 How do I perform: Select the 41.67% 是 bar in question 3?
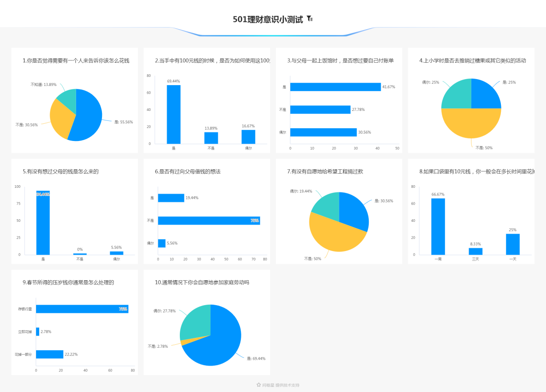(x=336, y=87)
